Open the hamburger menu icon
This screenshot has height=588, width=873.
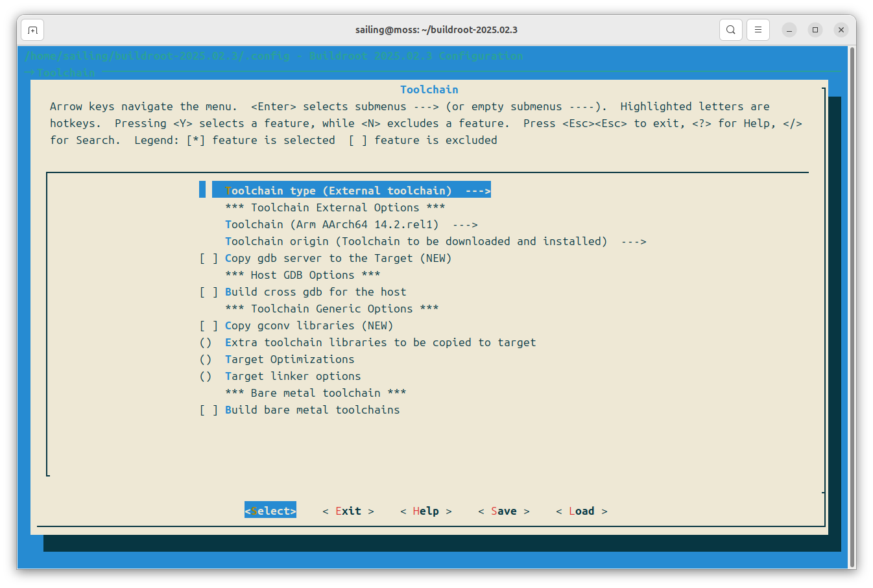(x=758, y=30)
